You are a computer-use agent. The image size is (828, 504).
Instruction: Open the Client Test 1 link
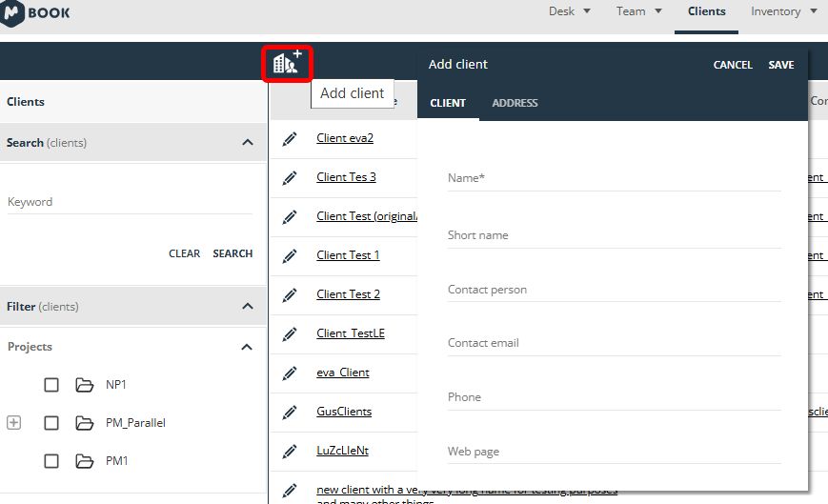348,255
